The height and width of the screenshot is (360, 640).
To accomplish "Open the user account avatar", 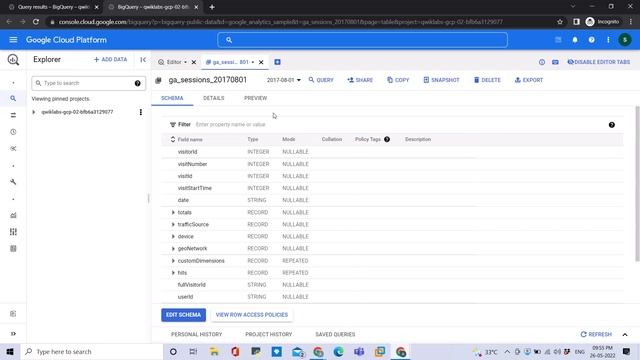I will tap(625, 40).
